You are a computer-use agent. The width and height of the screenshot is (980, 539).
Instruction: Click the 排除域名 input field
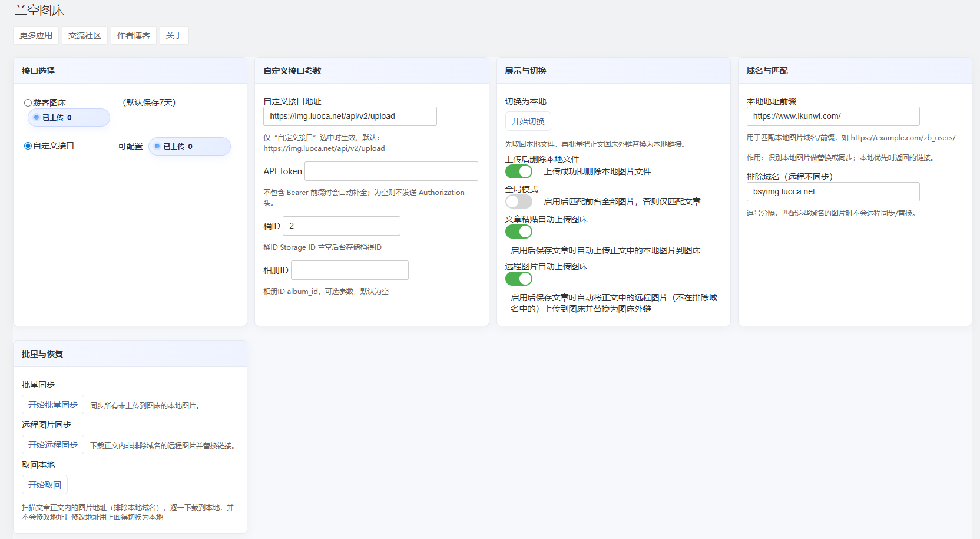click(x=833, y=192)
